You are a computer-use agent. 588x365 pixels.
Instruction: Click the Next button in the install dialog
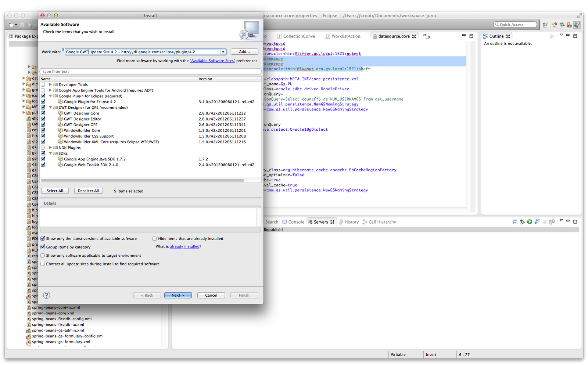(178, 295)
